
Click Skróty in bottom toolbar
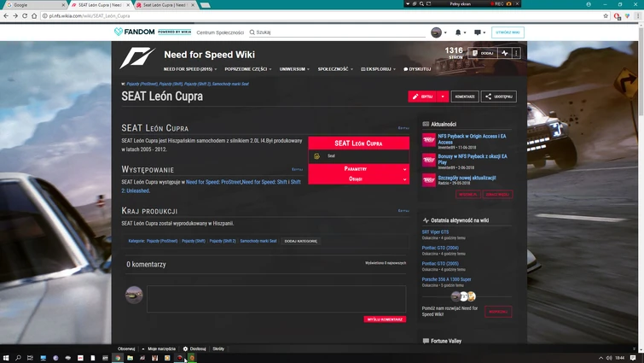click(218, 348)
